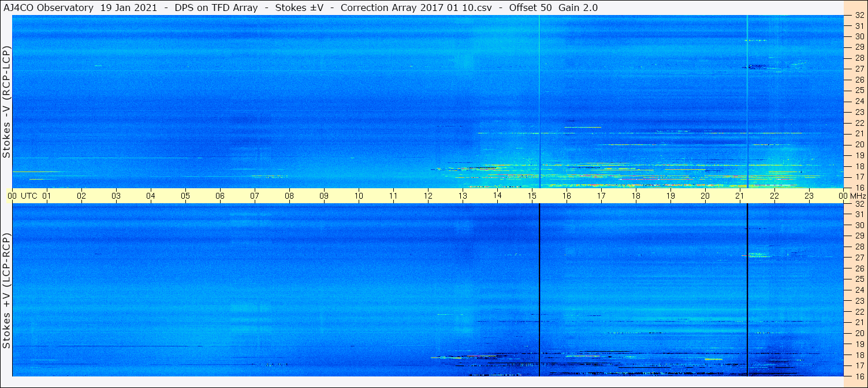Click the 10 tick on time axis

pyautogui.click(x=359, y=196)
